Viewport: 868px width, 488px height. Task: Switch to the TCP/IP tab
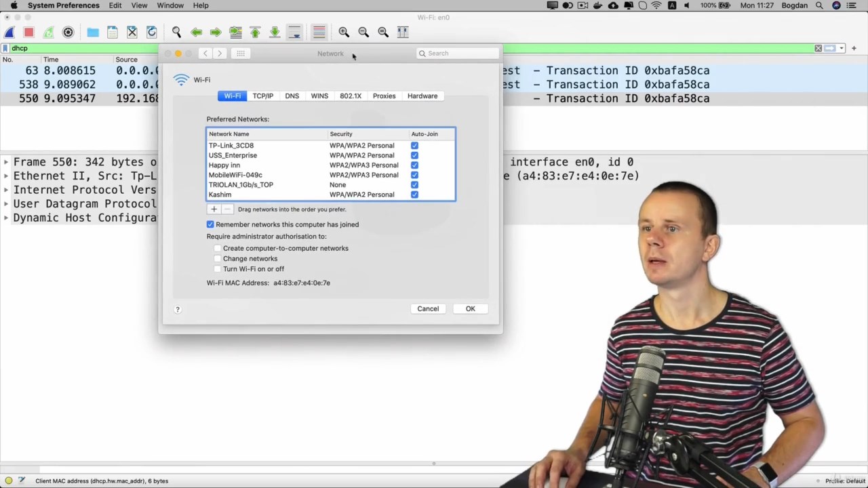coord(263,96)
